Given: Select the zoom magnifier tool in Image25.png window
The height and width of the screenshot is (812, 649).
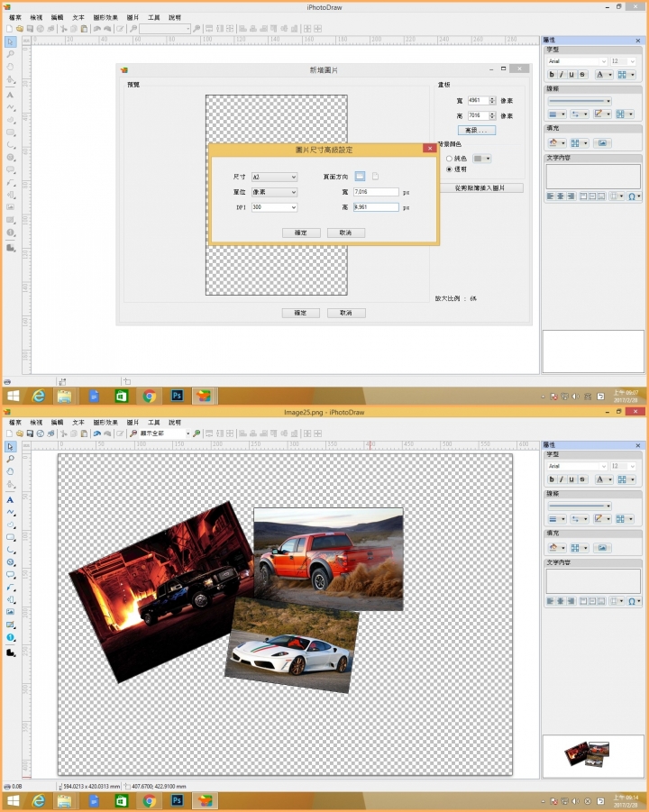Looking at the screenshot, I should (10, 459).
